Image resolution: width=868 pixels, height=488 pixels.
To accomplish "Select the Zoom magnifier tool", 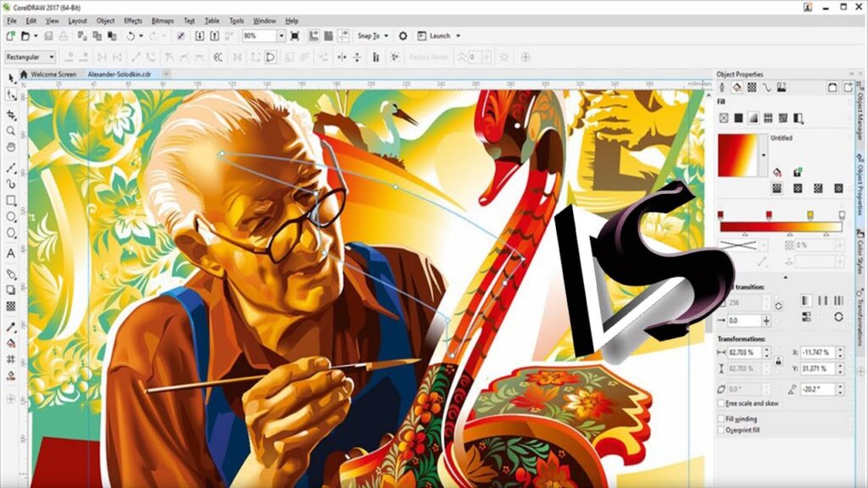I will [x=11, y=131].
